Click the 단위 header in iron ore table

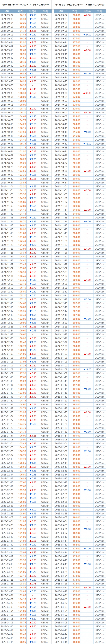point(45,11)
